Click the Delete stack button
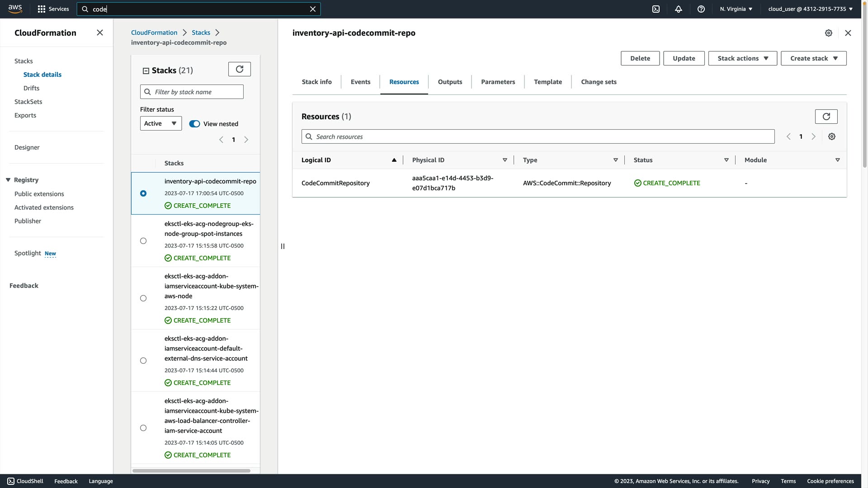The width and height of the screenshot is (868, 488). point(640,58)
